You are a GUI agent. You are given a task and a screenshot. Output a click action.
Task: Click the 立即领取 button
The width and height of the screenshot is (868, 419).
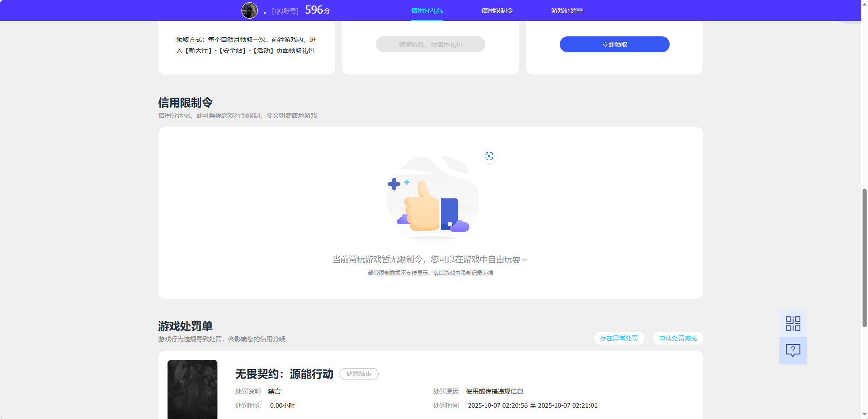pyautogui.click(x=614, y=45)
